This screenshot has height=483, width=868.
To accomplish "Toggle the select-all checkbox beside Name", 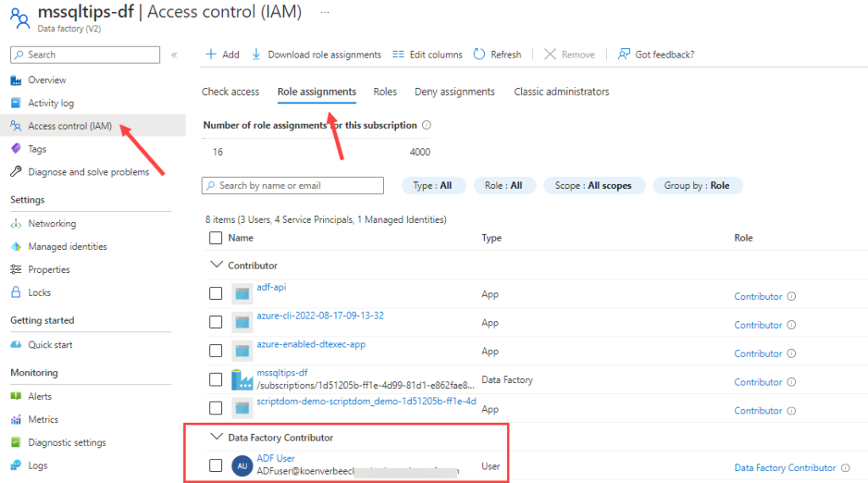I will point(216,238).
